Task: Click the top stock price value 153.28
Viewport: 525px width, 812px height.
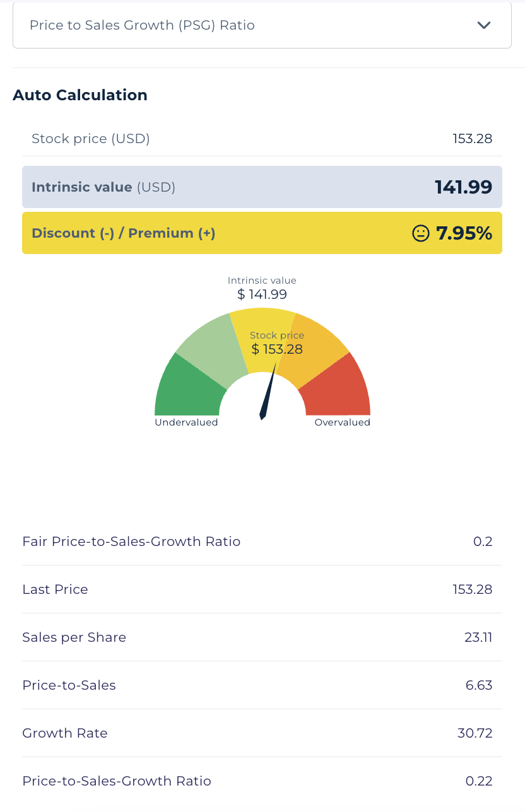Action: point(472,139)
